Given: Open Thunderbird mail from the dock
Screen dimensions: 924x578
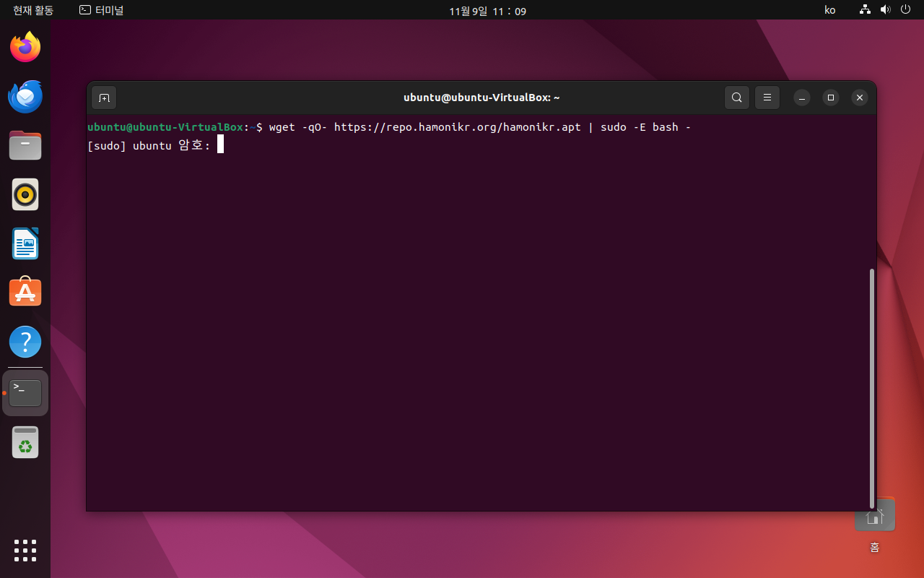Looking at the screenshot, I should point(25,97).
